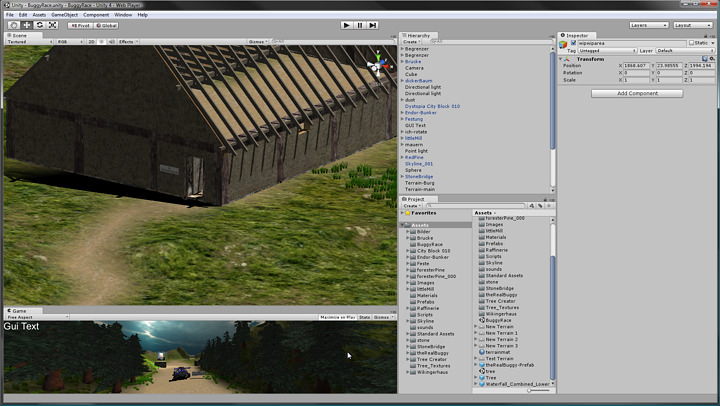Select Wikingerhaus folder in assets list

coord(497,314)
